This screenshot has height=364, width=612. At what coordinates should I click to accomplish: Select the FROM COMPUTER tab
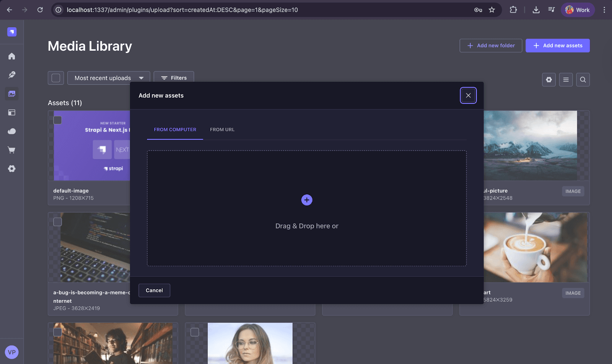175,129
